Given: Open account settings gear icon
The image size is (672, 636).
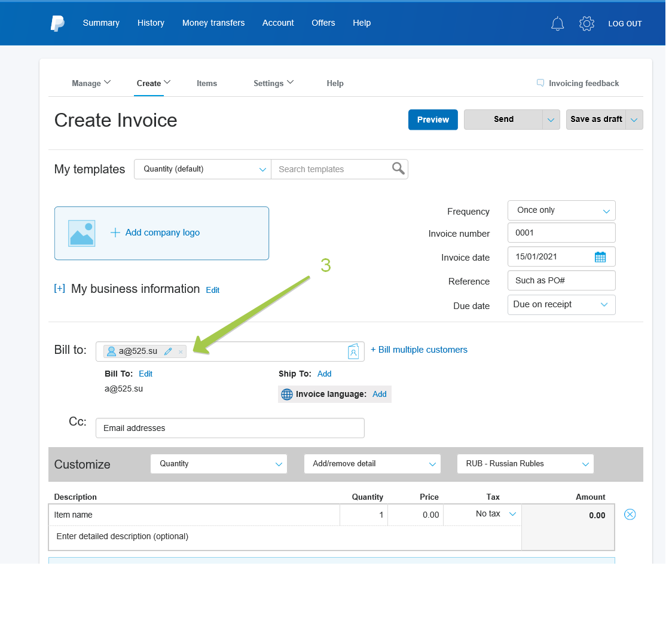Looking at the screenshot, I should coord(587,24).
